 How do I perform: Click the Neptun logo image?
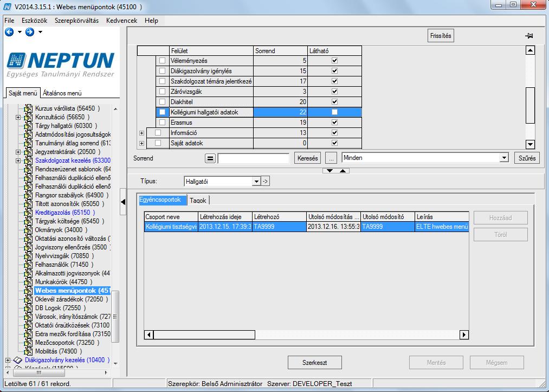pyautogui.click(x=61, y=65)
